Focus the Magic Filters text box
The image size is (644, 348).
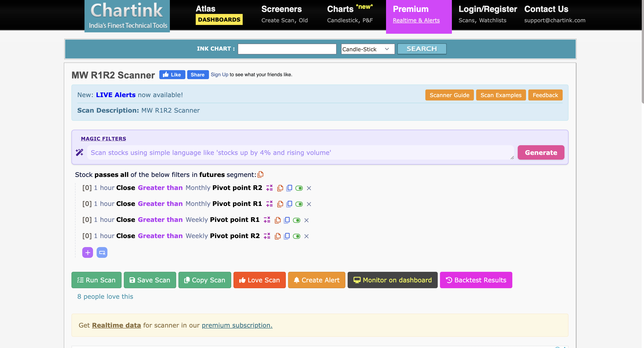300,153
